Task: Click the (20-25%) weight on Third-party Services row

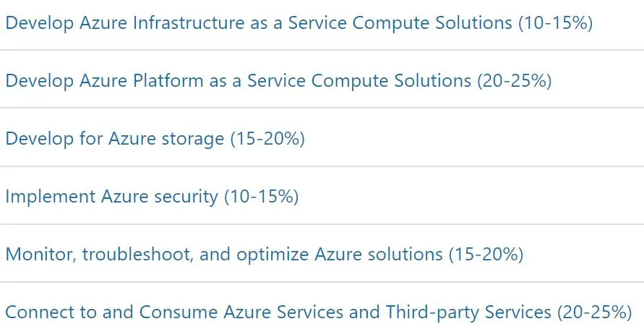Action: point(595,312)
